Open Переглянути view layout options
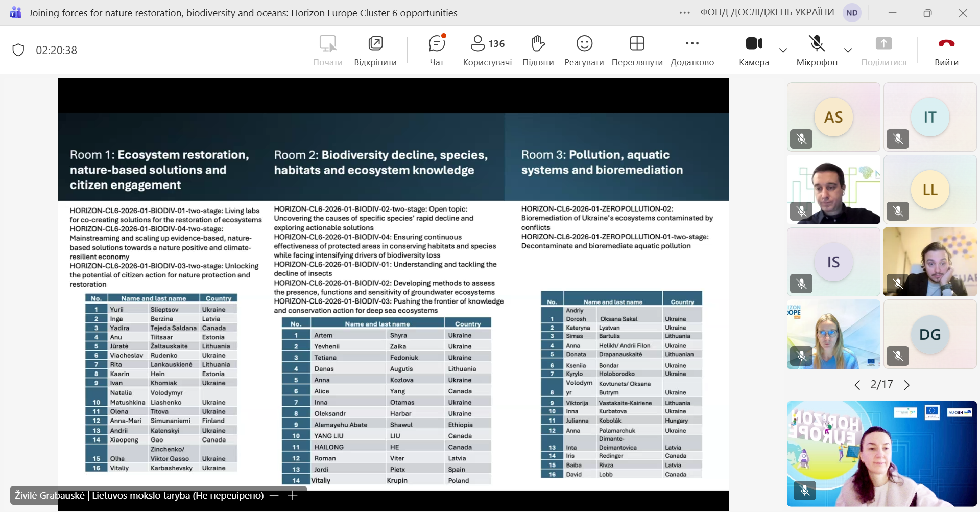Viewport: 980px width, 512px height. pos(637,50)
